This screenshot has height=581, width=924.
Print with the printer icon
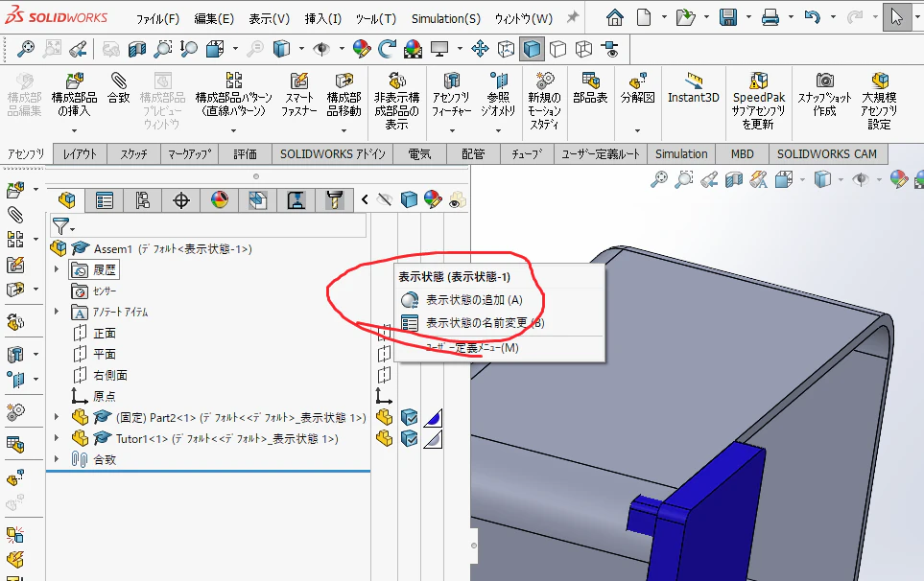(x=770, y=17)
